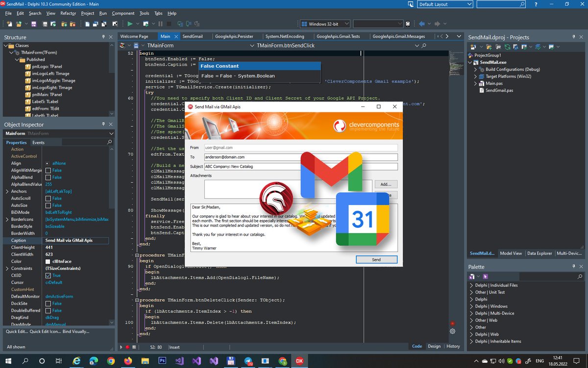Click the clBtnFace Color swatch
The height and width of the screenshot is (368, 588).
pyautogui.click(x=48, y=262)
